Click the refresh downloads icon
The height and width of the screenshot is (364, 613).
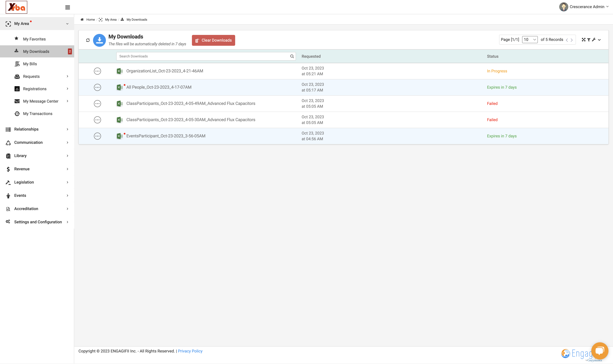coord(88,40)
